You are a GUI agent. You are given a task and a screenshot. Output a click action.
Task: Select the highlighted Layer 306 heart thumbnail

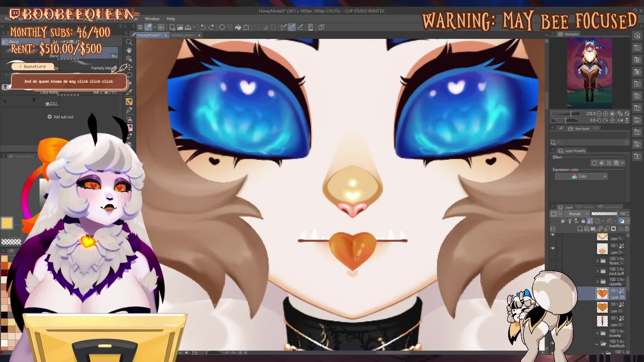[x=602, y=294]
